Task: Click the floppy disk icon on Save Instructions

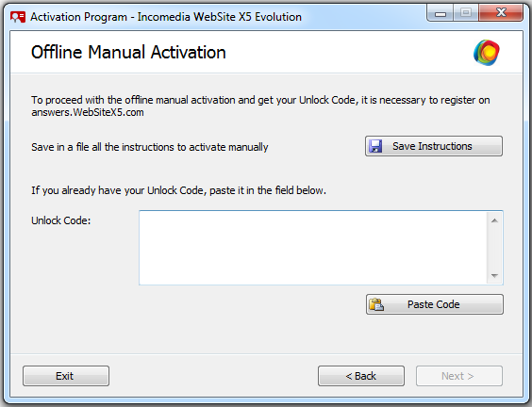Action: pyautogui.click(x=375, y=146)
